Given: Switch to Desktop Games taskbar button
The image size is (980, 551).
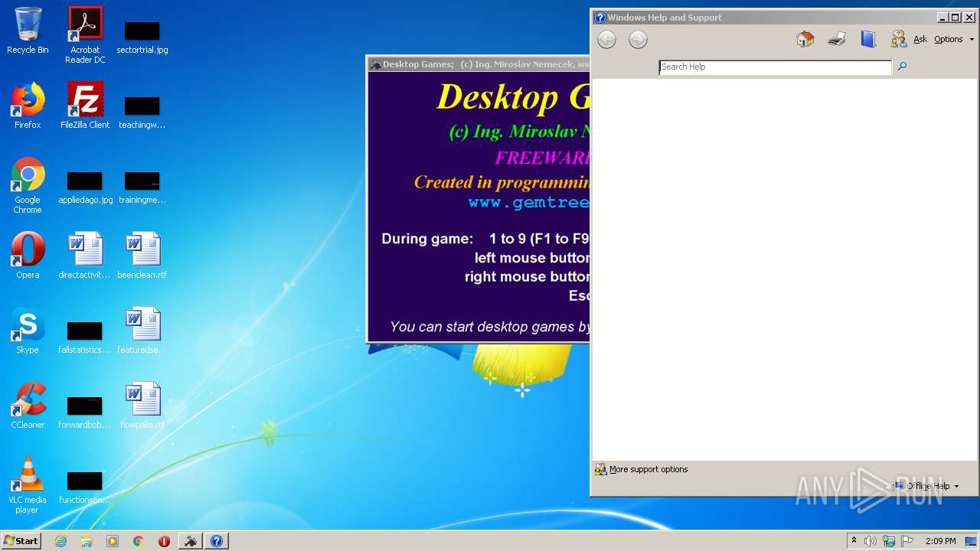Looking at the screenshot, I should point(191,541).
